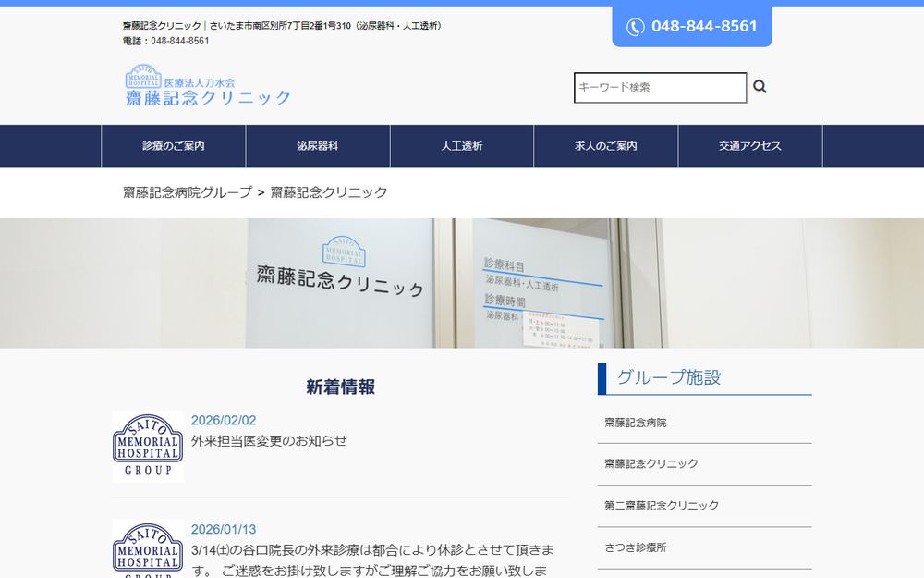Click the 2026/01/13 news date
924x578 pixels.
pyautogui.click(x=224, y=530)
